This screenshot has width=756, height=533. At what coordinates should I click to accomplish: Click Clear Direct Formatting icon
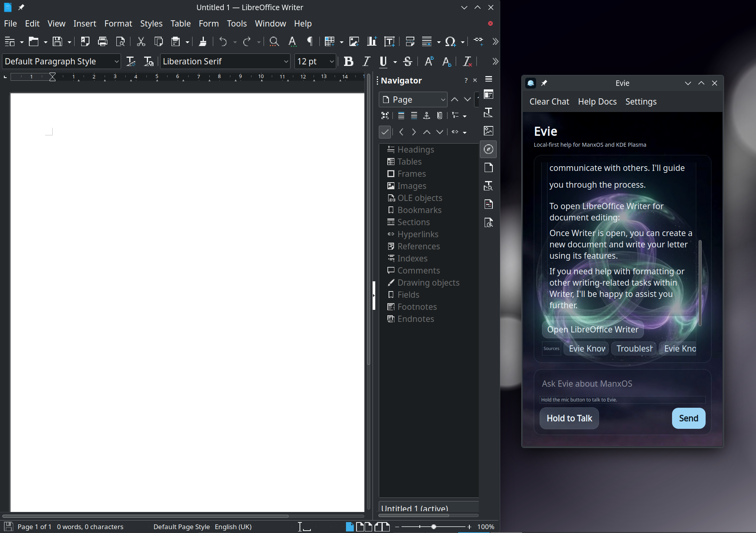[467, 61]
